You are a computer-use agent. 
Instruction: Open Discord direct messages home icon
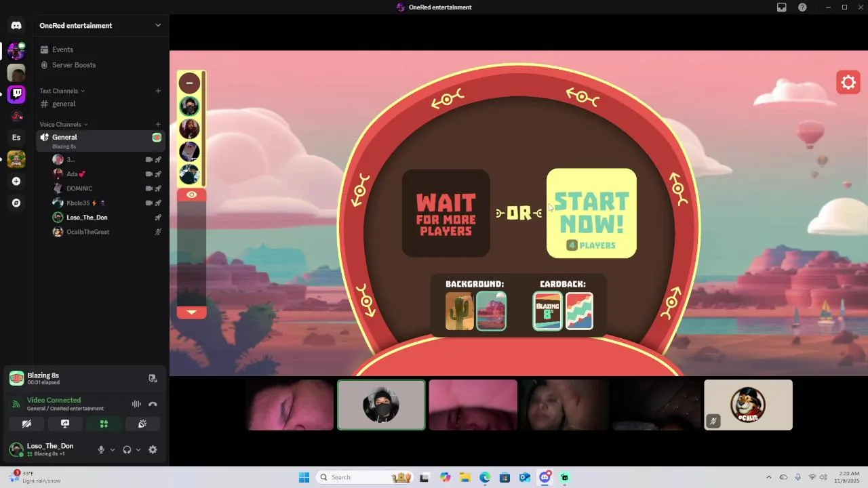pyautogui.click(x=16, y=26)
